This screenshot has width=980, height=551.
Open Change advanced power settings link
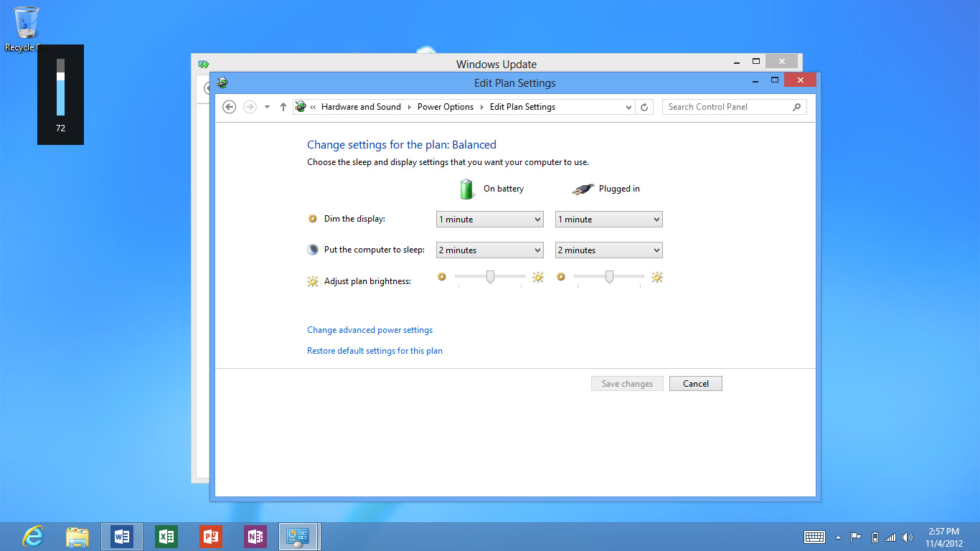click(x=369, y=330)
